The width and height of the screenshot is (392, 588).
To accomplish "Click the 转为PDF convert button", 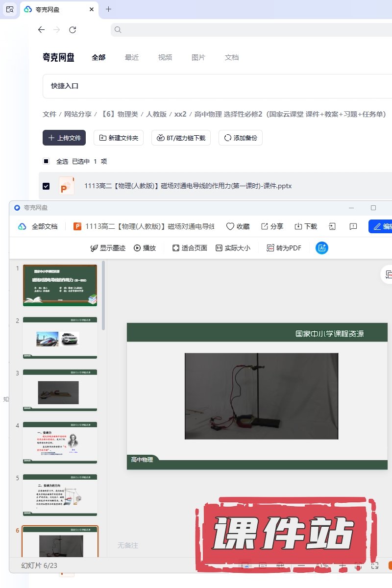I will click(x=284, y=248).
